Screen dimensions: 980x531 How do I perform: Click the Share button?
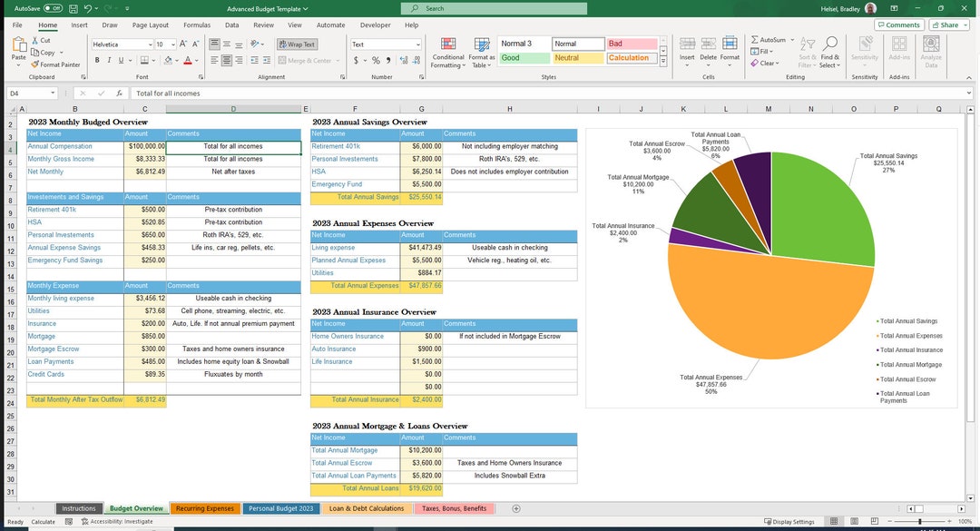click(x=946, y=25)
